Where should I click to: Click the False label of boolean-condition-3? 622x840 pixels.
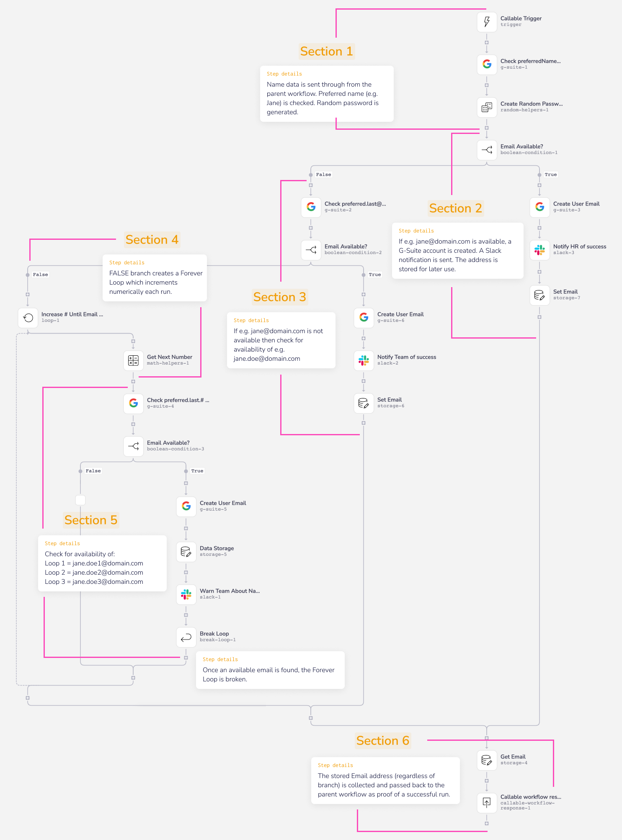point(93,471)
